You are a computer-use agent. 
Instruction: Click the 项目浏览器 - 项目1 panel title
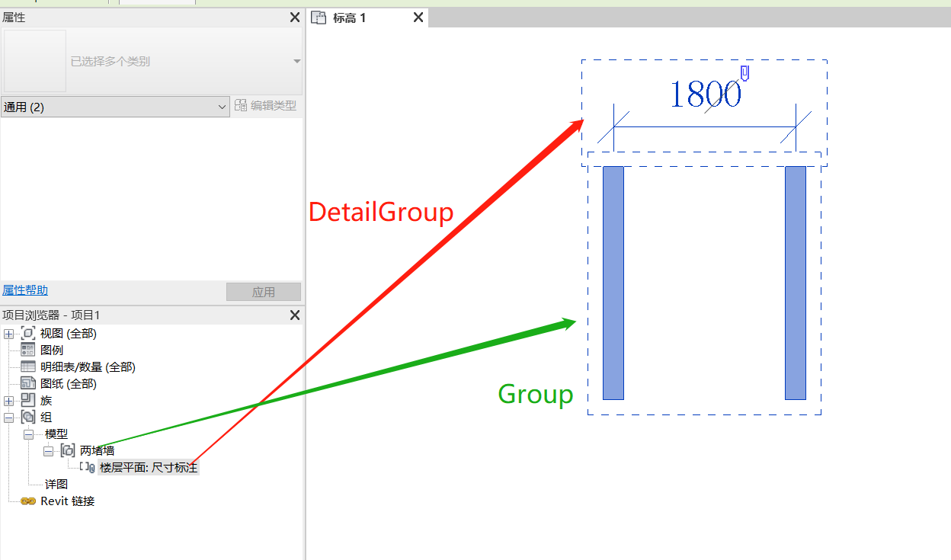52,315
